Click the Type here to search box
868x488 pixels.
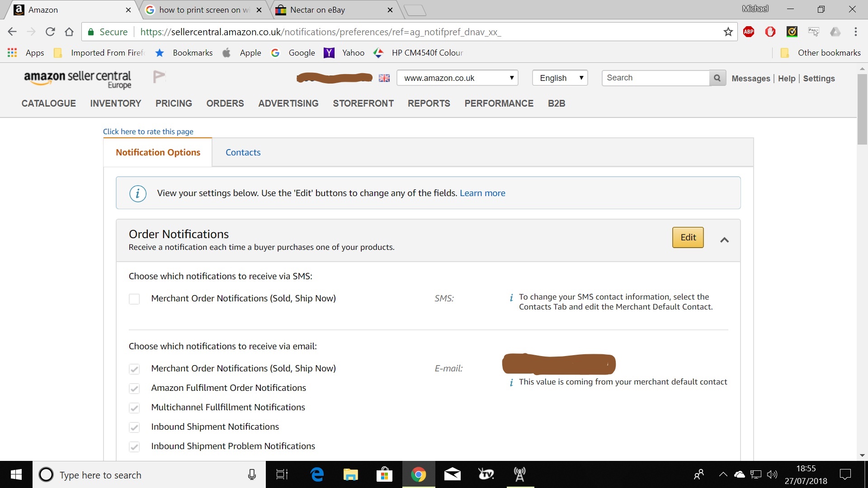pos(149,474)
